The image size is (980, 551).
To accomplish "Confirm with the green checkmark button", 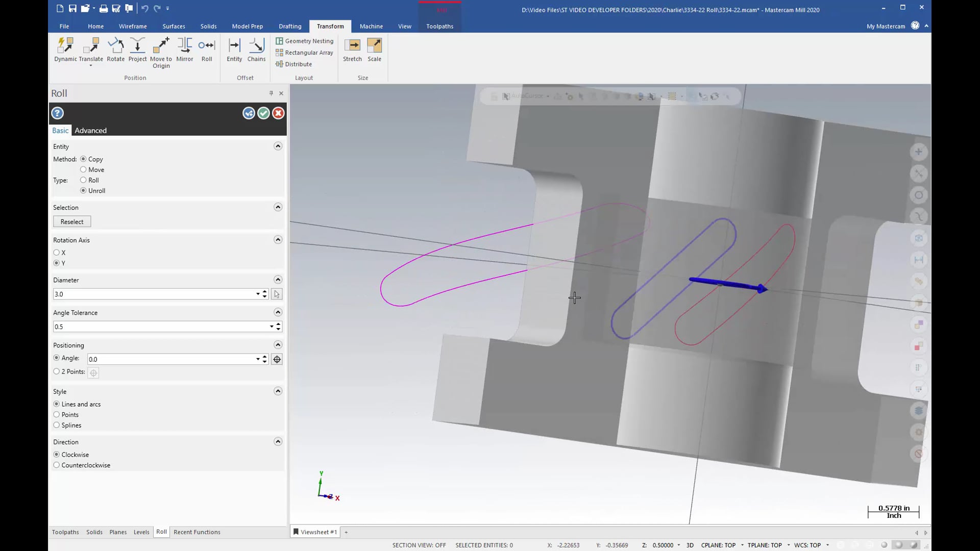I will coord(262,113).
